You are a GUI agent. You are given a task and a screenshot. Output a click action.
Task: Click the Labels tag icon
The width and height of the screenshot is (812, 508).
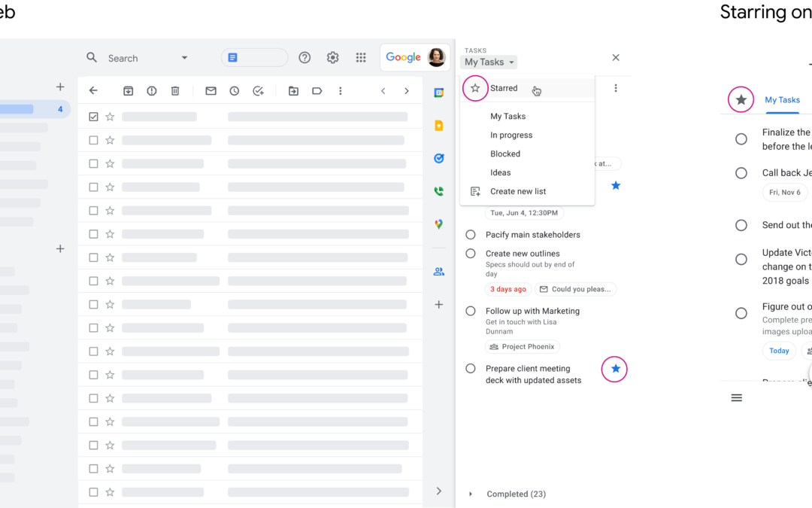(x=317, y=91)
